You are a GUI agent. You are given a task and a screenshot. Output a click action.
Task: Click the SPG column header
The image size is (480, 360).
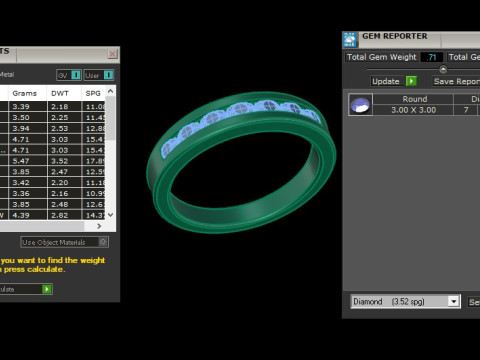coord(93,93)
